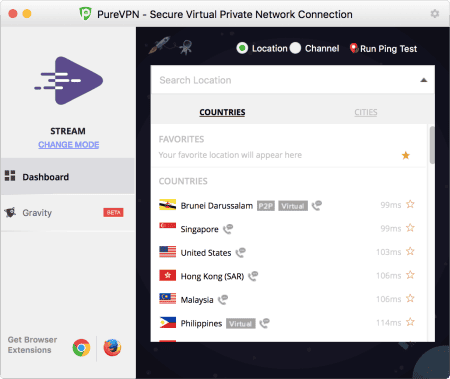
Task: Click the Hong Kong flag icon
Action: [168, 275]
